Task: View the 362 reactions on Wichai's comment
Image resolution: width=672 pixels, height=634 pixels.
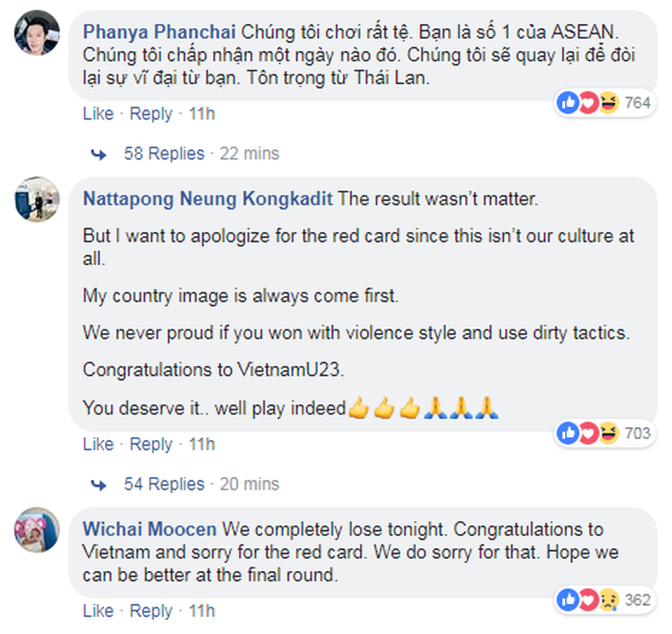Action: click(604, 600)
